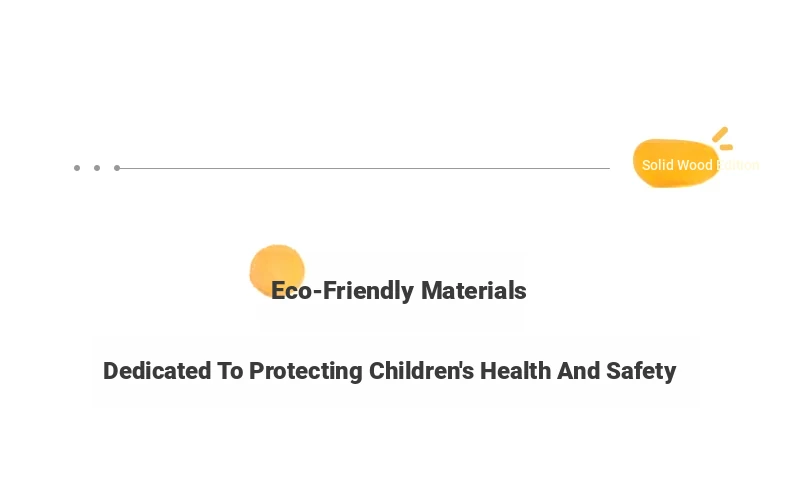Click the word To in the subtitle
The image size is (790, 499).
tap(230, 371)
